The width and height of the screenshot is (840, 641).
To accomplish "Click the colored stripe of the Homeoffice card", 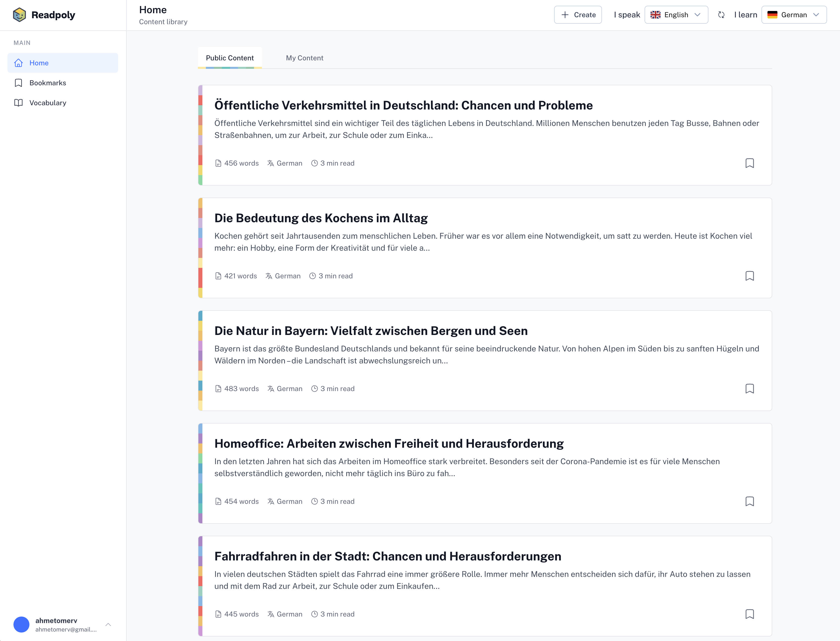I will point(200,473).
